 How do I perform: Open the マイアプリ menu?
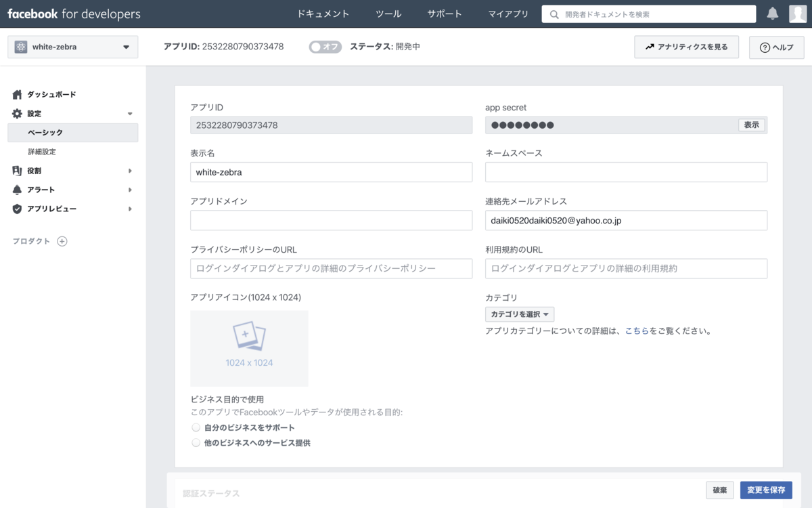click(509, 14)
